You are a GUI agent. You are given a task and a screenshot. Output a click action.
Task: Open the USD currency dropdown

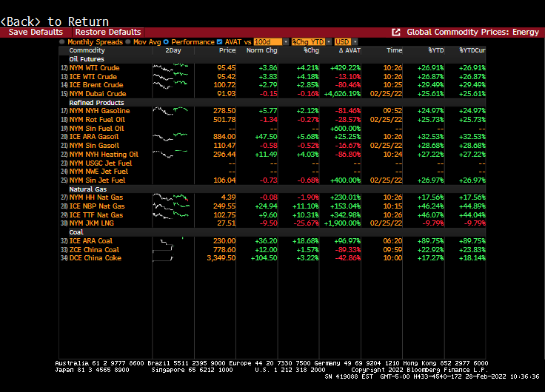pos(344,42)
